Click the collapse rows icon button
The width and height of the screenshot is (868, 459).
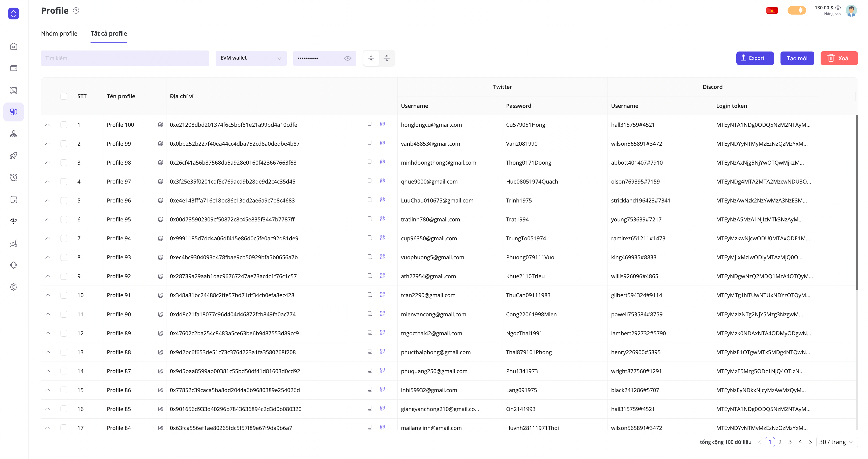coord(371,58)
